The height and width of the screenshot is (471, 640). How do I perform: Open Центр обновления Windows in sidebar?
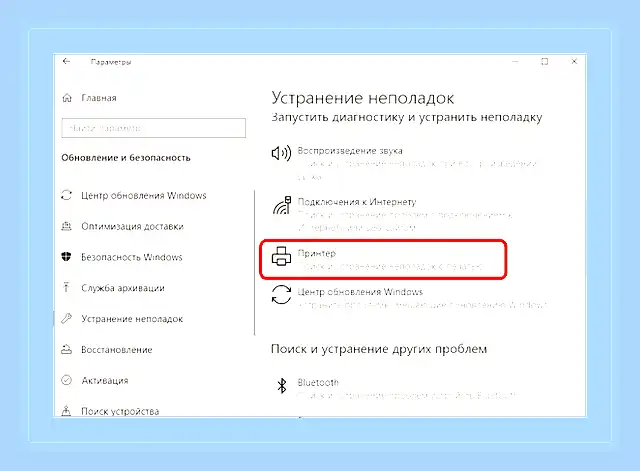coord(144,196)
